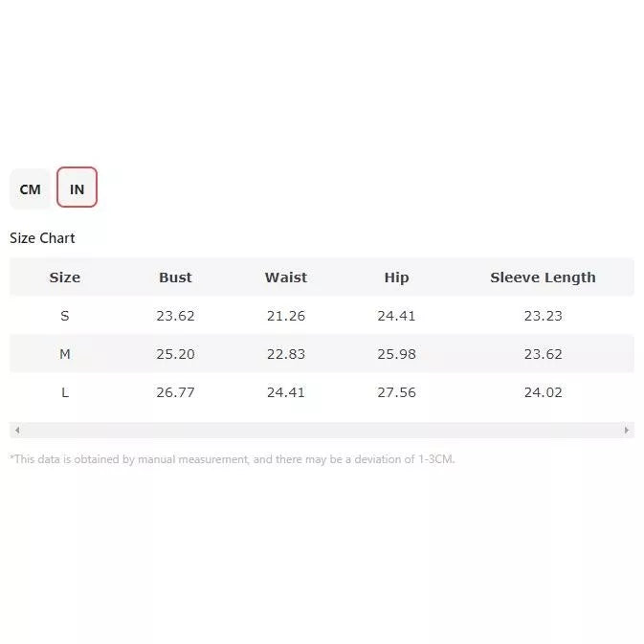
Task: Select the L size row label
Action: [65, 392]
